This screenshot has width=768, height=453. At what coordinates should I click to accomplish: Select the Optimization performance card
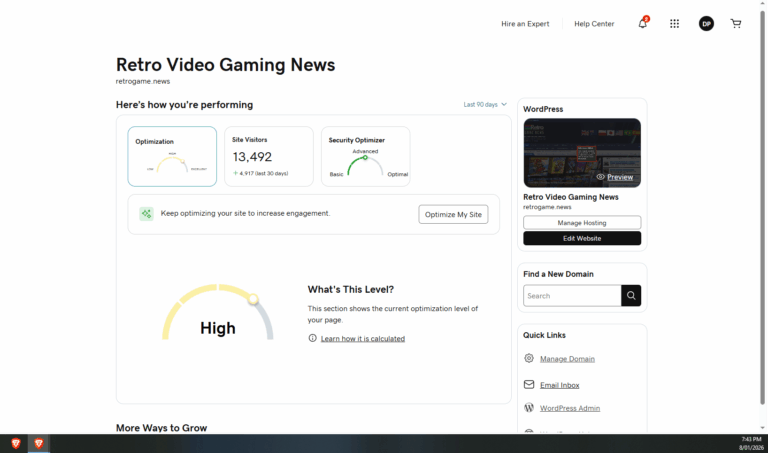click(172, 156)
